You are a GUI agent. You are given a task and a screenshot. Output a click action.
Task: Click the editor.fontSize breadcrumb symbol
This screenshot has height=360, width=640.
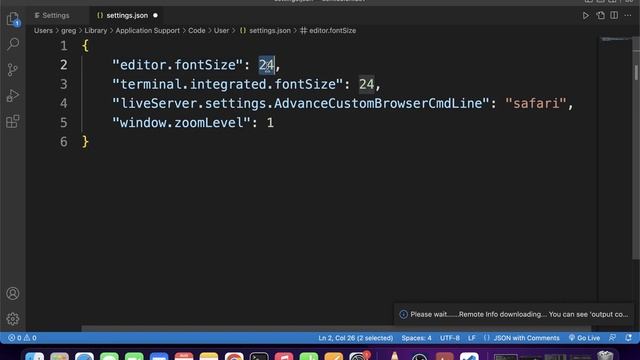[x=328, y=31]
